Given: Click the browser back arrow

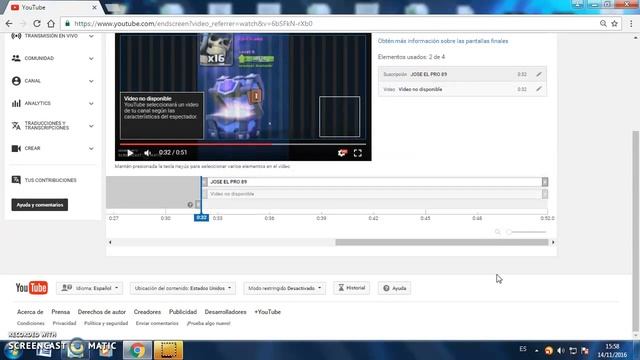Looking at the screenshot, I should [9, 24].
